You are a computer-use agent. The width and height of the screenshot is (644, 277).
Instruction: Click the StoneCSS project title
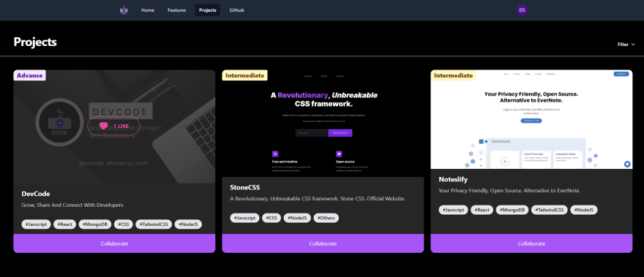245,188
